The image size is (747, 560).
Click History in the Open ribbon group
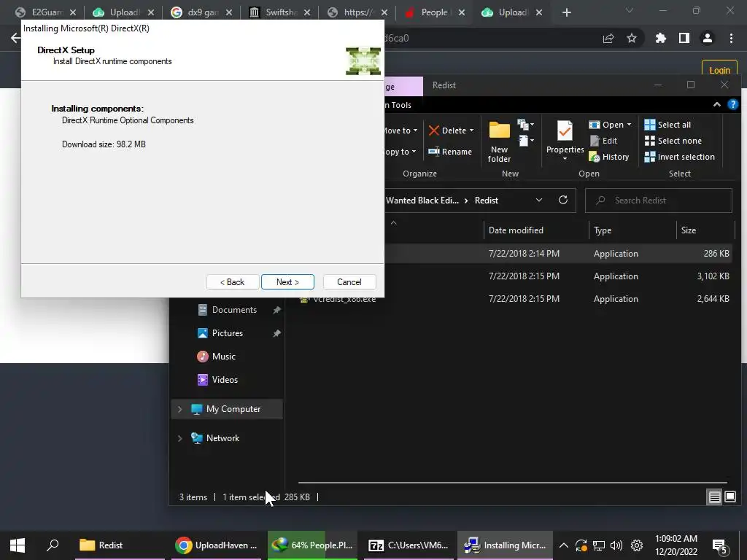(x=609, y=157)
